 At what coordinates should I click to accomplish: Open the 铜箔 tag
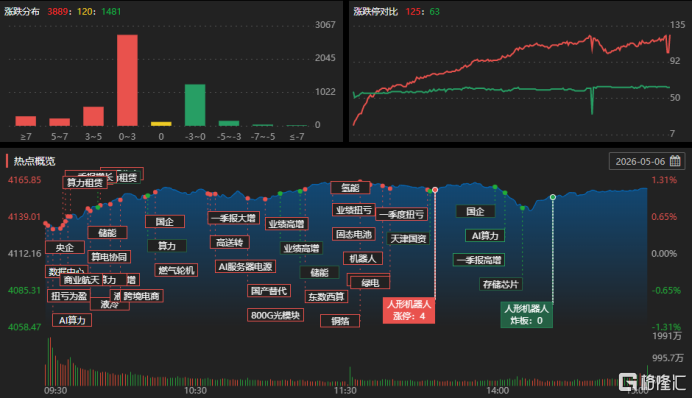pos(340,321)
